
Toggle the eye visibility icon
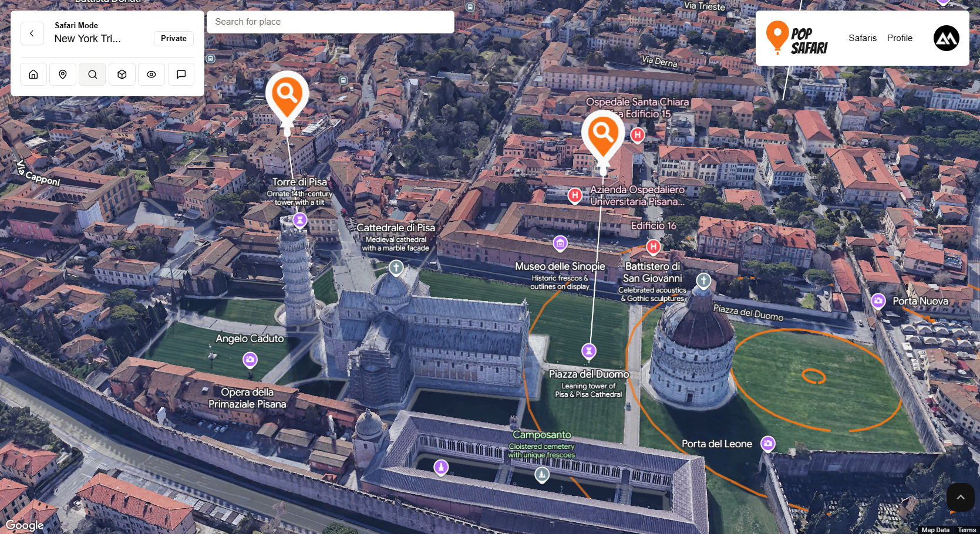[151, 75]
